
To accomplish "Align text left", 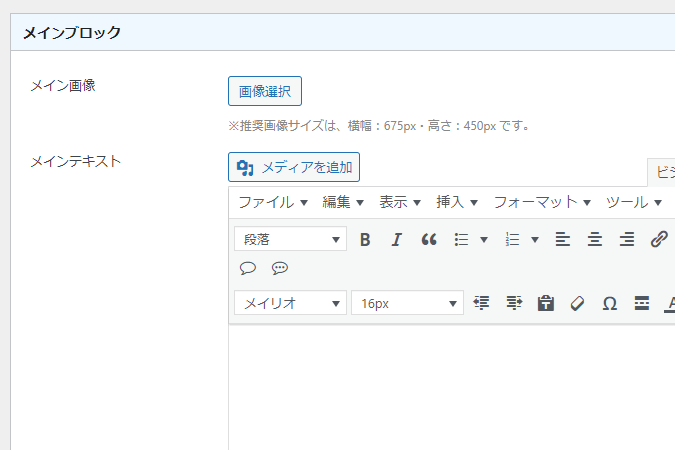I will tap(563, 239).
